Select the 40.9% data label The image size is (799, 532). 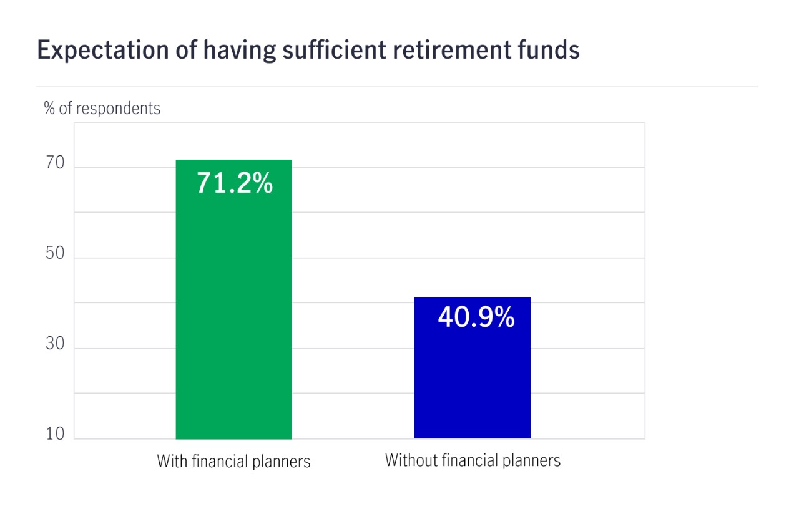tap(476, 317)
